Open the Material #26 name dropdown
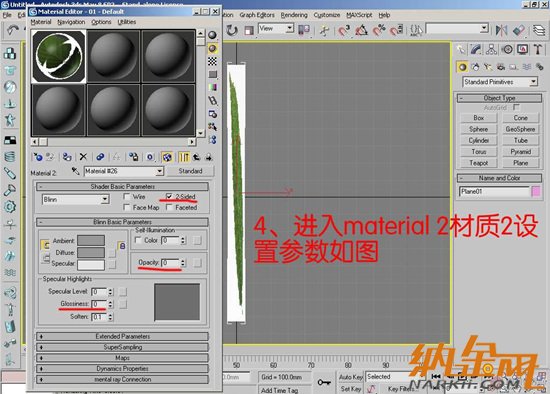This screenshot has width=550, height=394. coord(159,171)
